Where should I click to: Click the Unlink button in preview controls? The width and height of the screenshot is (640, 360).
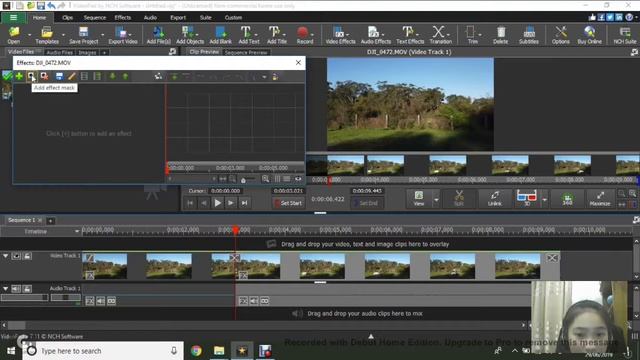(x=494, y=198)
